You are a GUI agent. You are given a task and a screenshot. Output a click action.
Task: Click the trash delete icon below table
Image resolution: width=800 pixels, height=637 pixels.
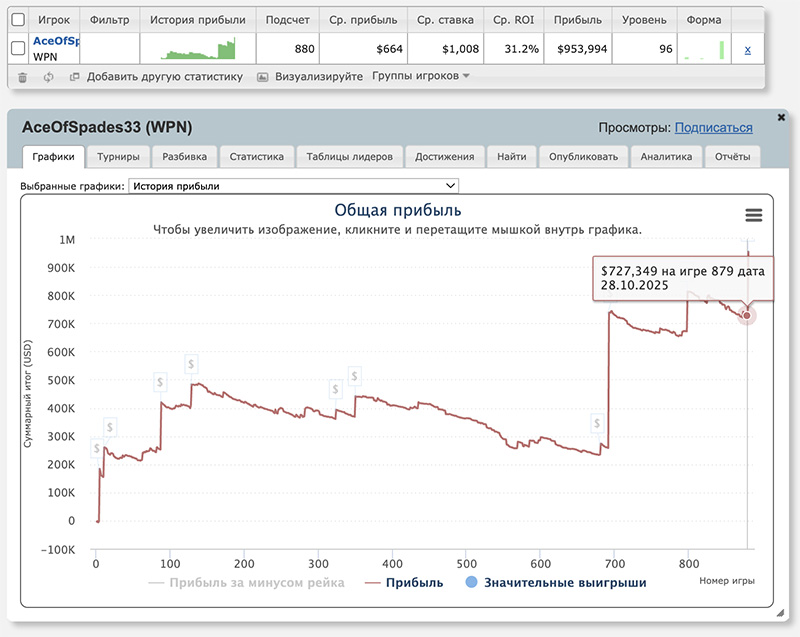[23, 76]
